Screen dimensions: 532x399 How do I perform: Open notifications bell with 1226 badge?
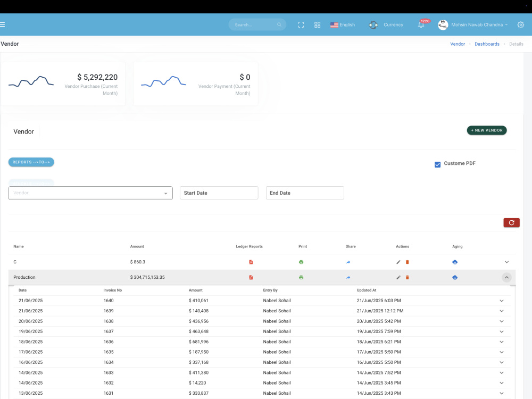421,25
